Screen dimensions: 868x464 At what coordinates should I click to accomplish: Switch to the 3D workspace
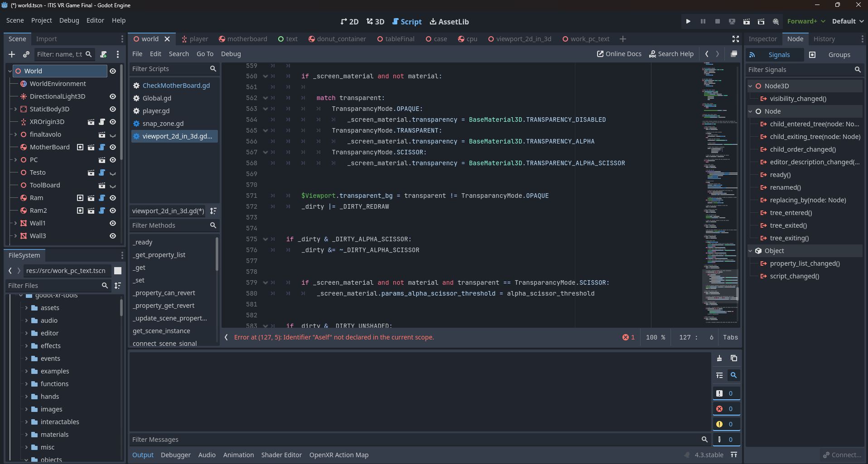[x=375, y=22]
